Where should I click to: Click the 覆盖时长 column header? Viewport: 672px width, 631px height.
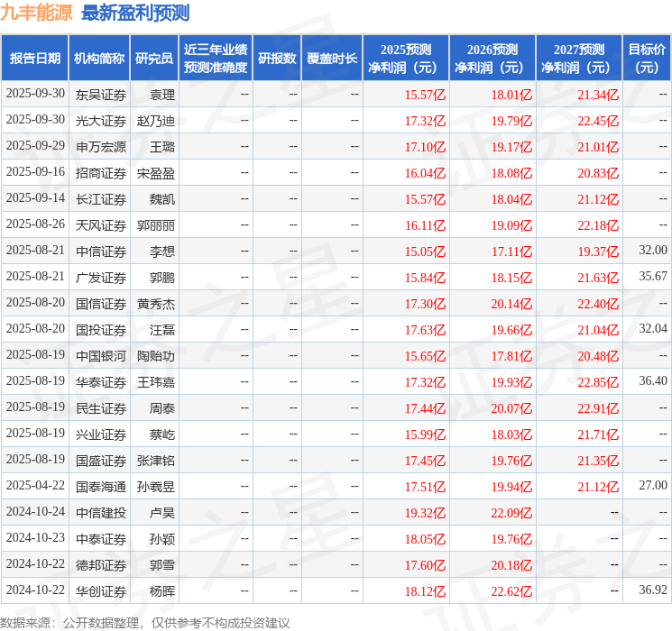[331, 59]
